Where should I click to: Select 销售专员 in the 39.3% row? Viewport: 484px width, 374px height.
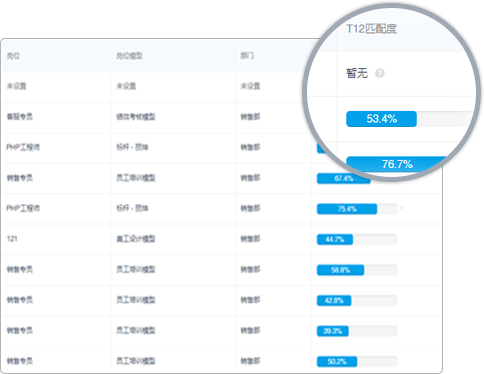coord(20,330)
